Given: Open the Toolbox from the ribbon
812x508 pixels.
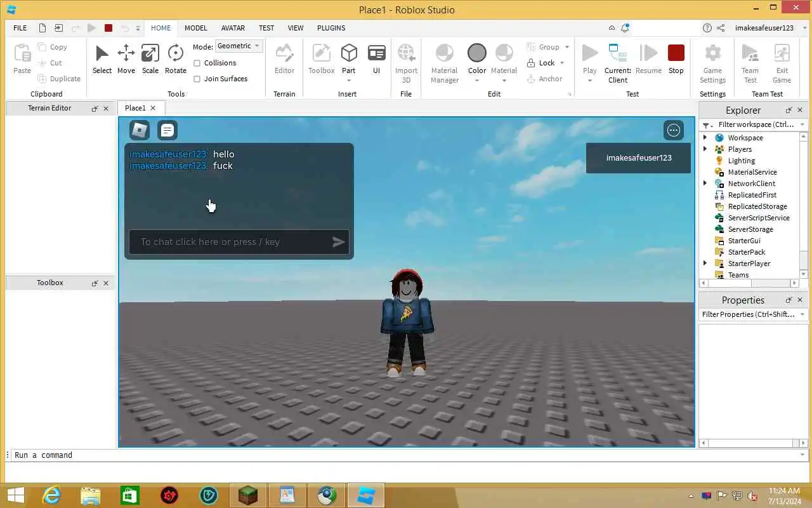Looking at the screenshot, I should click(x=322, y=59).
